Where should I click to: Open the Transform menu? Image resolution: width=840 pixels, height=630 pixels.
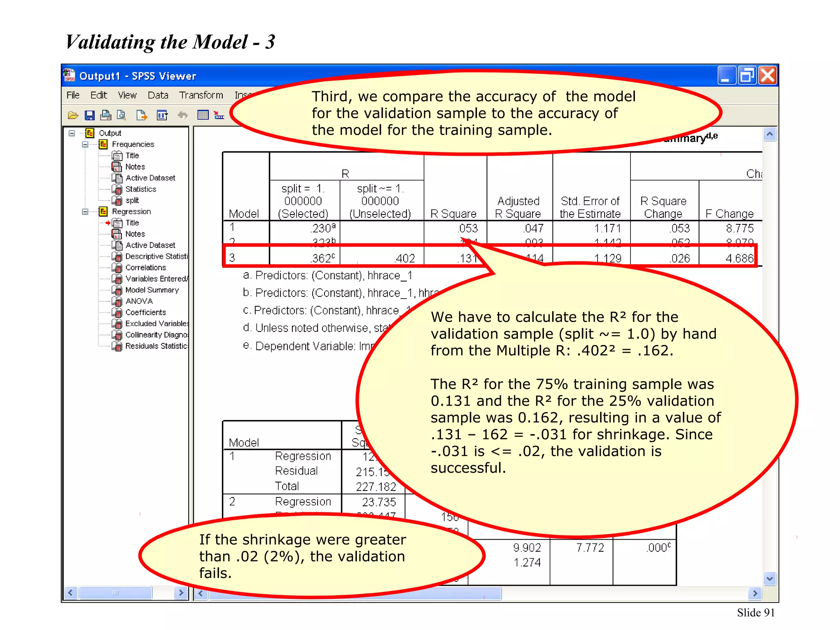point(201,95)
